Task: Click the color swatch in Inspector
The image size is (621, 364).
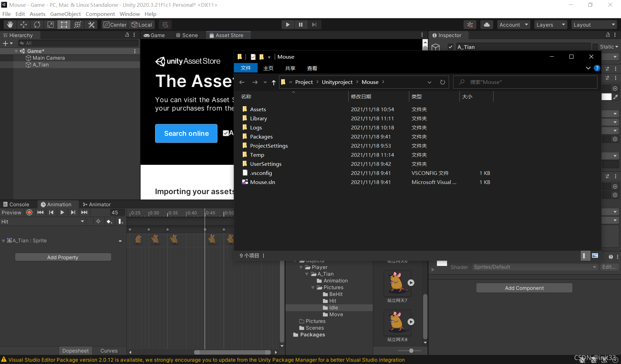Action: (607, 97)
